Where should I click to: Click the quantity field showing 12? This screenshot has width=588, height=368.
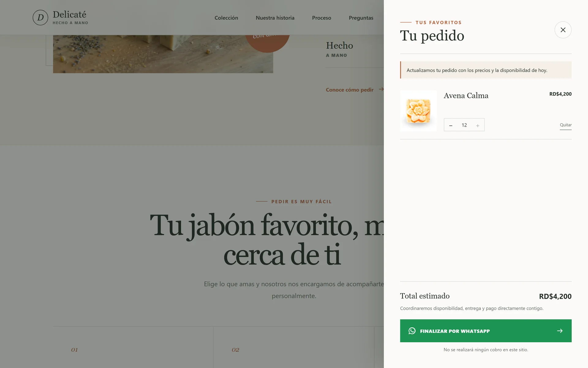464,125
